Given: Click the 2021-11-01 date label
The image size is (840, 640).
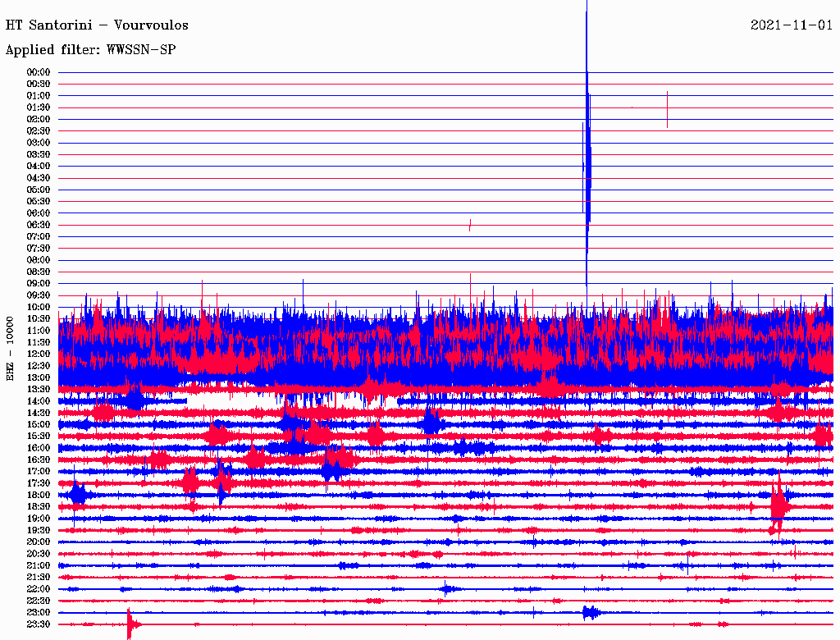Looking at the screenshot, I should pyautogui.click(x=792, y=25).
